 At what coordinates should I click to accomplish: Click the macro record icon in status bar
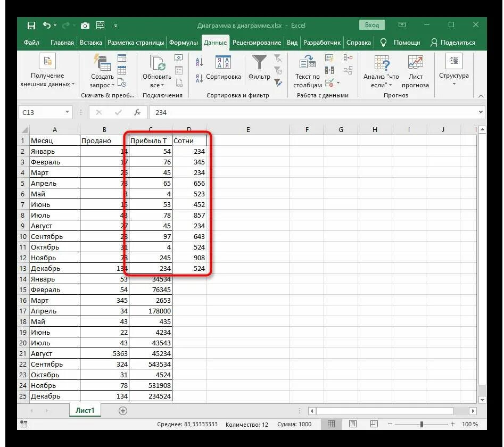(x=24, y=424)
